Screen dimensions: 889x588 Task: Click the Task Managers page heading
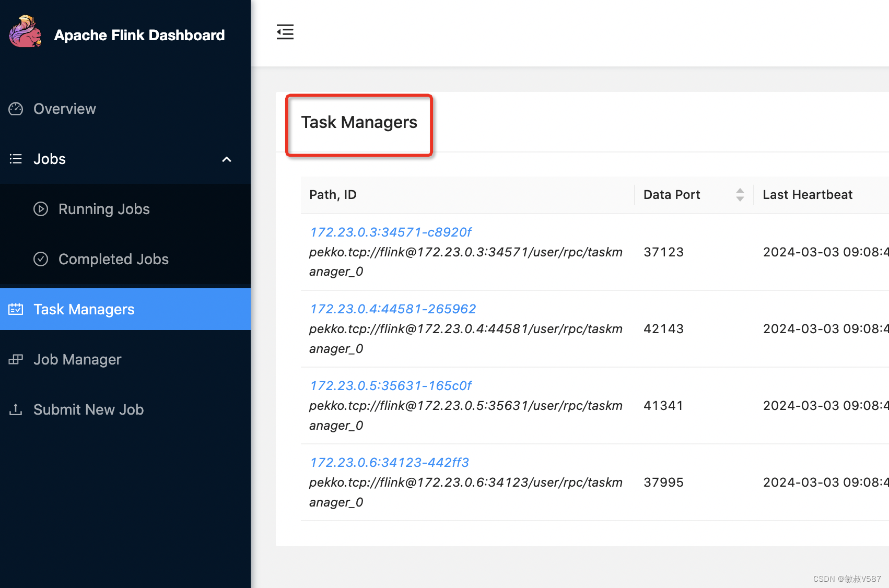(359, 122)
